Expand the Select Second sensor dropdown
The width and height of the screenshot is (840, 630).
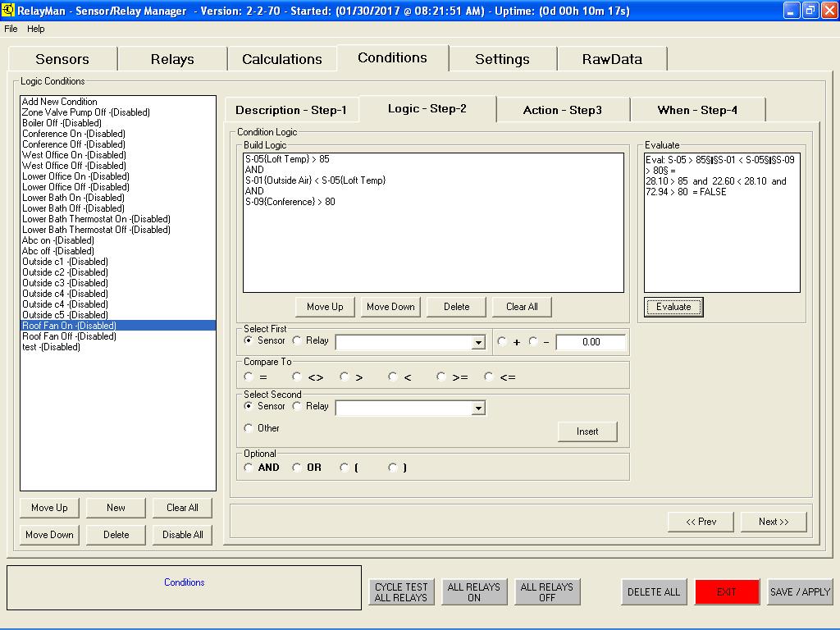[478, 409]
